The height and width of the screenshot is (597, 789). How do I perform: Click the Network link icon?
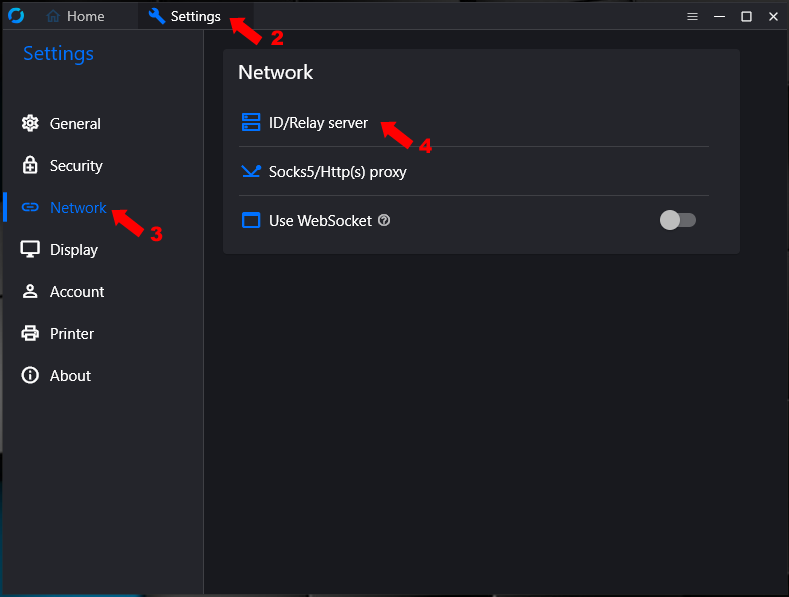pos(30,208)
